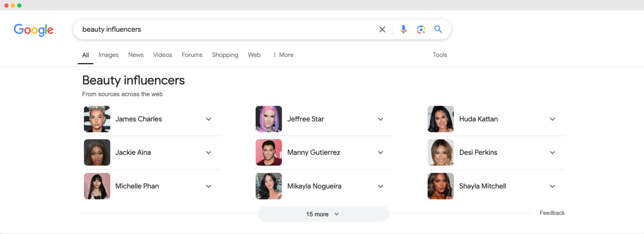The width and height of the screenshot is (644, 234).
Task: Open the News tab
Action: click(136, 55)
